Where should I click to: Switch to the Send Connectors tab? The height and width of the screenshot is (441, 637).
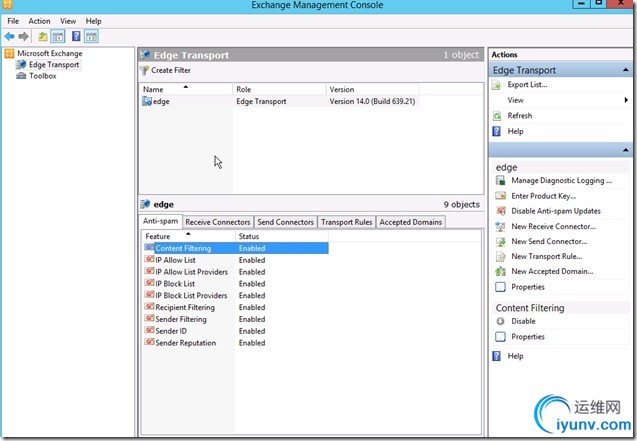286,222
